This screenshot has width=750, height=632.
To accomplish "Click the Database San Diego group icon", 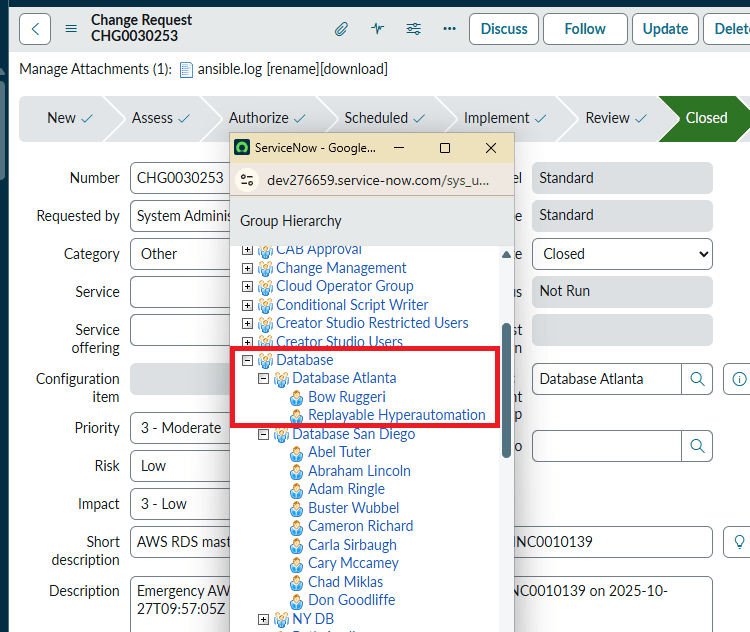I will tap(281, 434).
